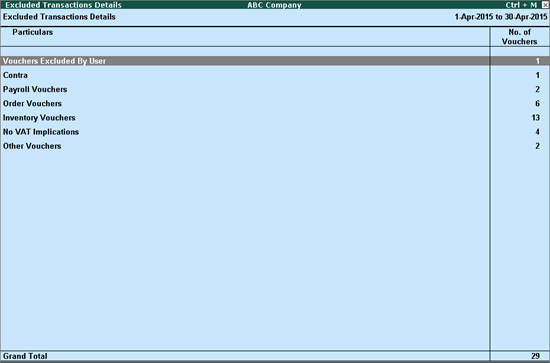Click the Excluded Transactions Details report heading
Screen dimensions: 550x363
point(59,17)
